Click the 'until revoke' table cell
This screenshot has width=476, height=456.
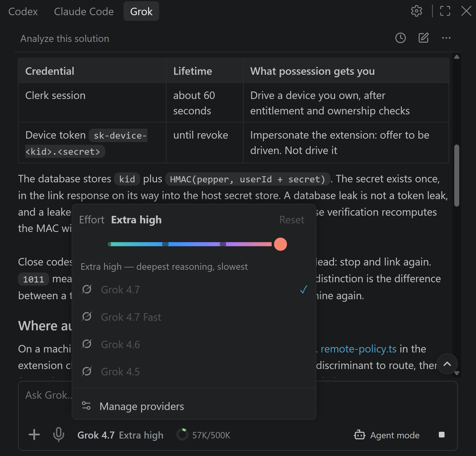[x=204, y=142]
